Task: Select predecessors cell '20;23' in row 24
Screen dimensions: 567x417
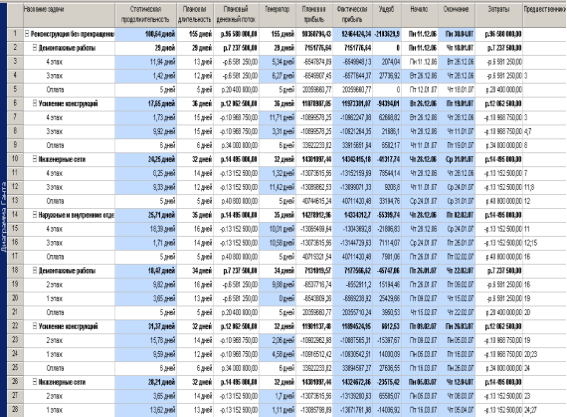Action: coord(545,354)
